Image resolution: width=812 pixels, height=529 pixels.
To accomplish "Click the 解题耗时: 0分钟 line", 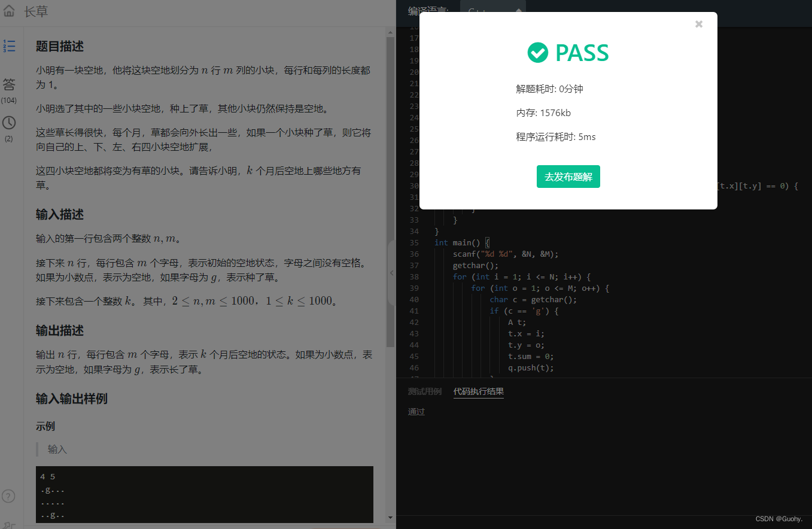I will pos(549,89).
